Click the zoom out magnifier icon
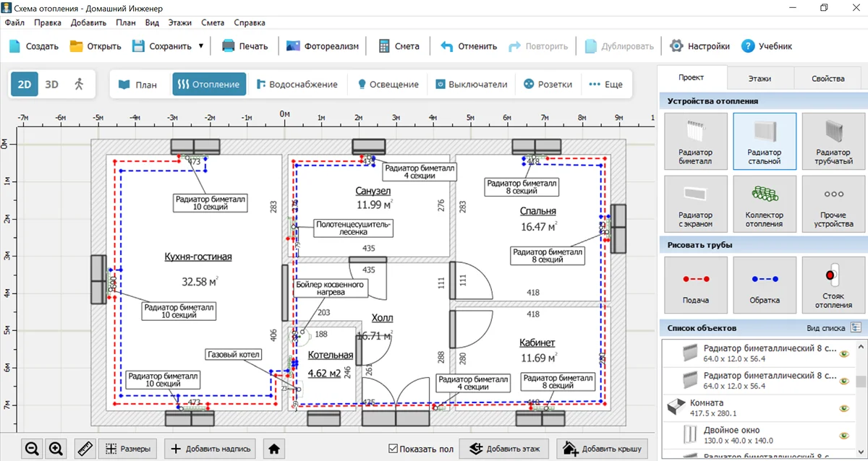Screen dimensions: 868x461 pyautogui.click(x=32, y=449)
